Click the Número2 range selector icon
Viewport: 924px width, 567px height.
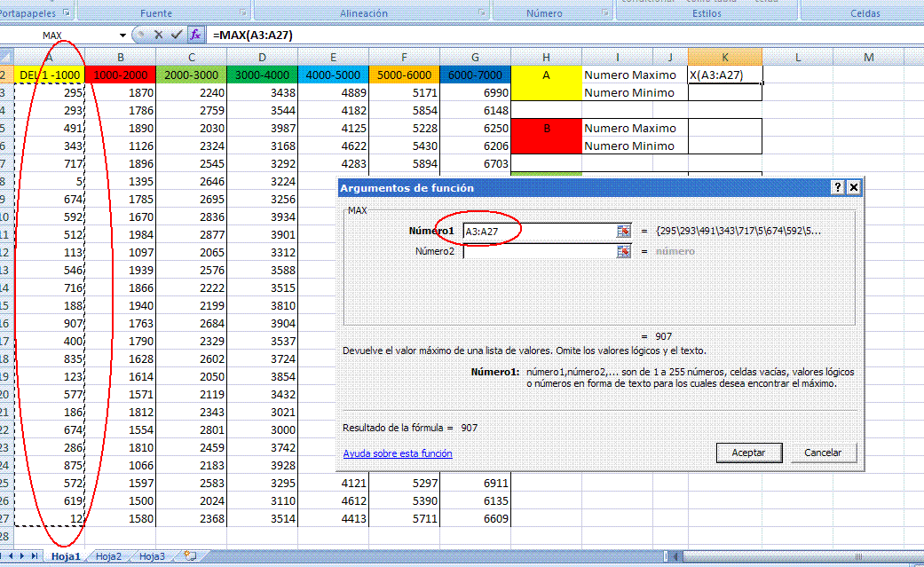coord(623,251)
